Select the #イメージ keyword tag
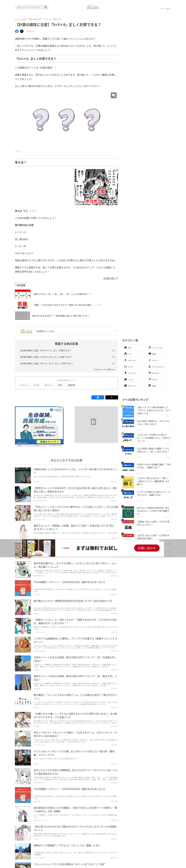This screenshot has width=186, height=868. [x=24, y=385]
